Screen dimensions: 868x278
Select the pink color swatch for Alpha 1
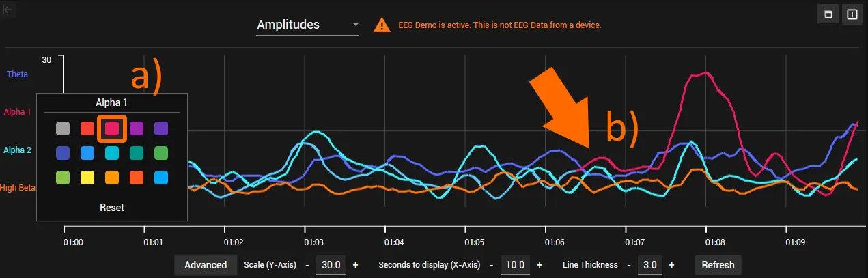111,128
